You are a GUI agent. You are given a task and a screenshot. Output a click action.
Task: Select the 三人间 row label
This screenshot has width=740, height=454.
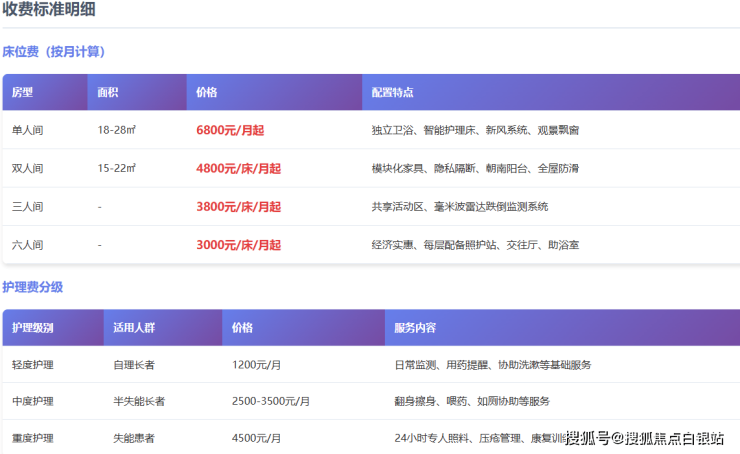28,206
